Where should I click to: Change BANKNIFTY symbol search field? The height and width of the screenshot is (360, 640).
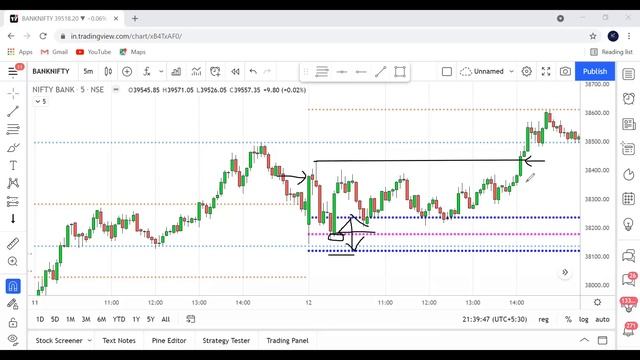coord(51,71)
